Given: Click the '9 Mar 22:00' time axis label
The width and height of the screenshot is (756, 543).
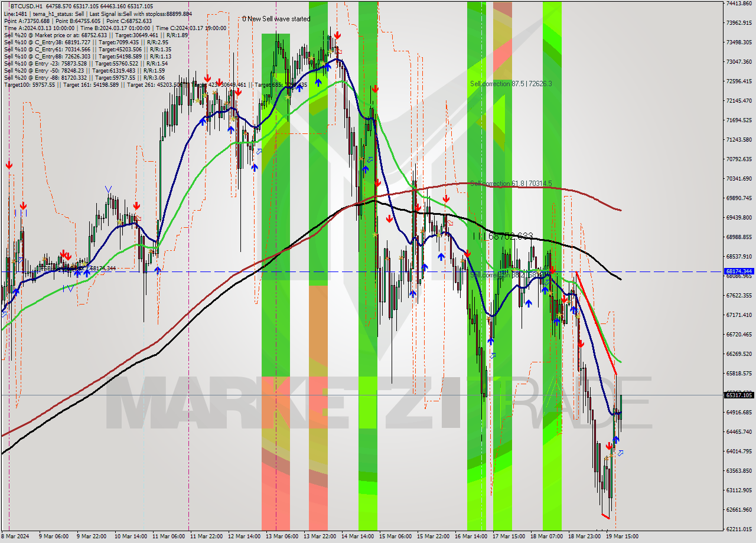Looking at the screenshot, I should point(91,537).
